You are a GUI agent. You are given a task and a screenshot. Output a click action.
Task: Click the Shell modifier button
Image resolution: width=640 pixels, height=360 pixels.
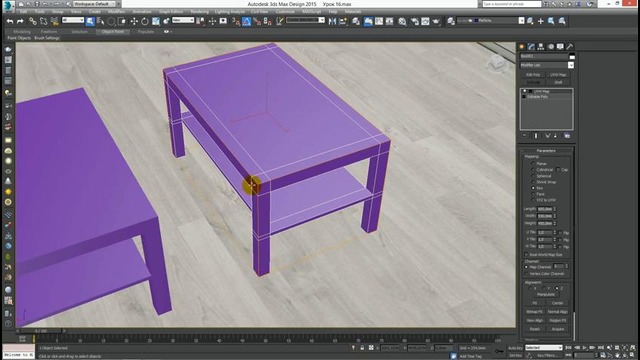tap(558, 82)
